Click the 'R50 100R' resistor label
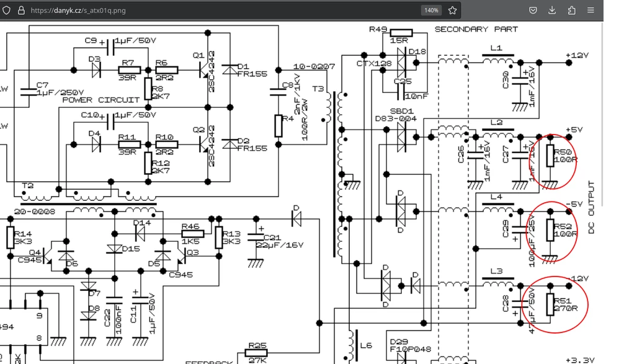Viewport: 619px width, 364px height. pos(566,156)
